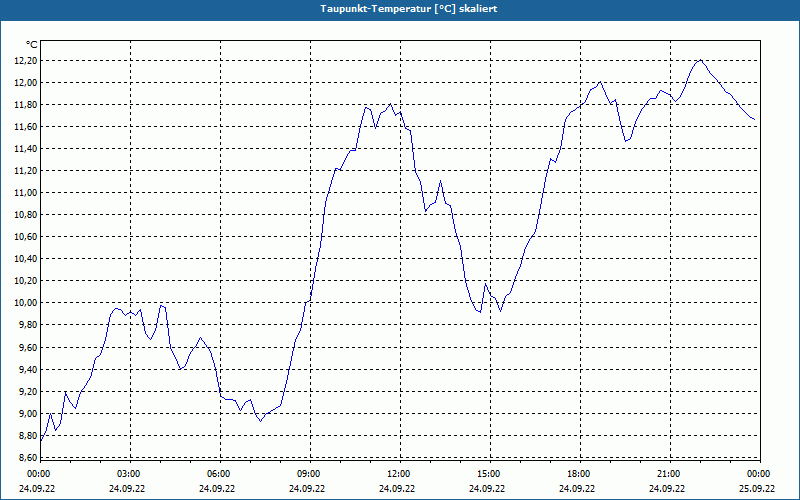The width and height of the screenshot is (800, 500).
Task: Click the chart title 'Taupunkt-Temperatur [°C] skaliert'
Action: tap(409, 9)
